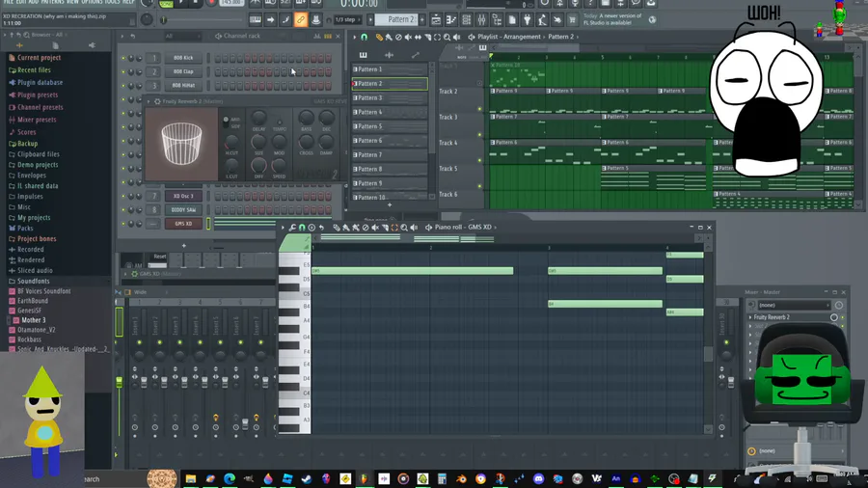Select the Playlist pencil draw tool
This screenshot has width=868, height=488.
(379, 37)
